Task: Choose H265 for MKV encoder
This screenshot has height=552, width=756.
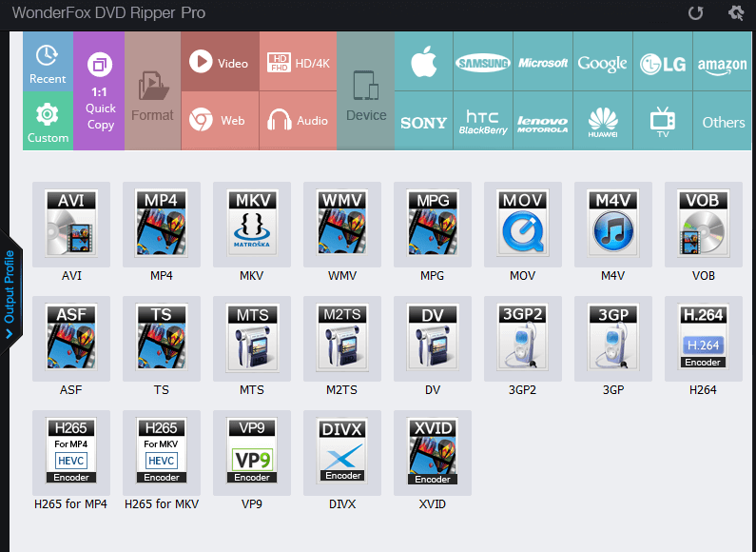Action: click(162, 453)
